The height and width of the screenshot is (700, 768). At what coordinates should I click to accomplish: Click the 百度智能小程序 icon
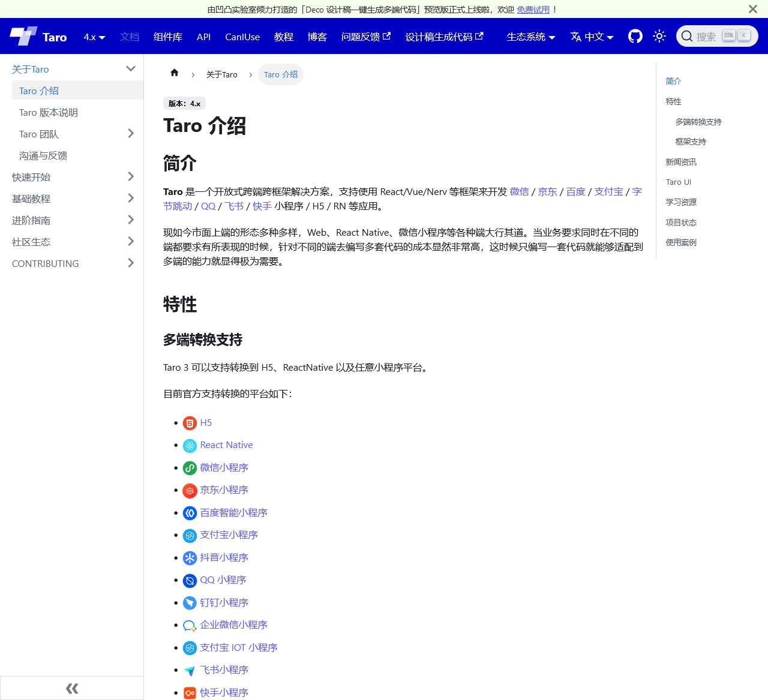point(190,513)
